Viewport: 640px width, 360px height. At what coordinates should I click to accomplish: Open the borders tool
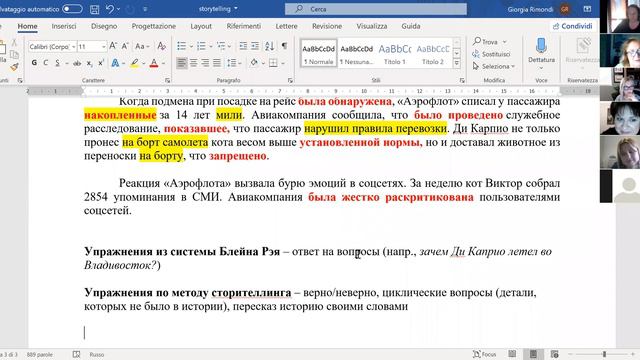[273, 63]
